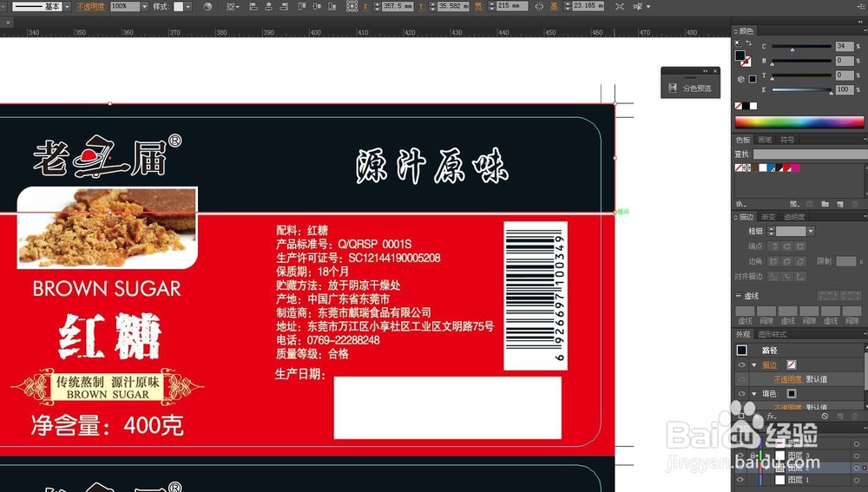Switch to the 符号 symbols tab

click(x=787, y=140)
